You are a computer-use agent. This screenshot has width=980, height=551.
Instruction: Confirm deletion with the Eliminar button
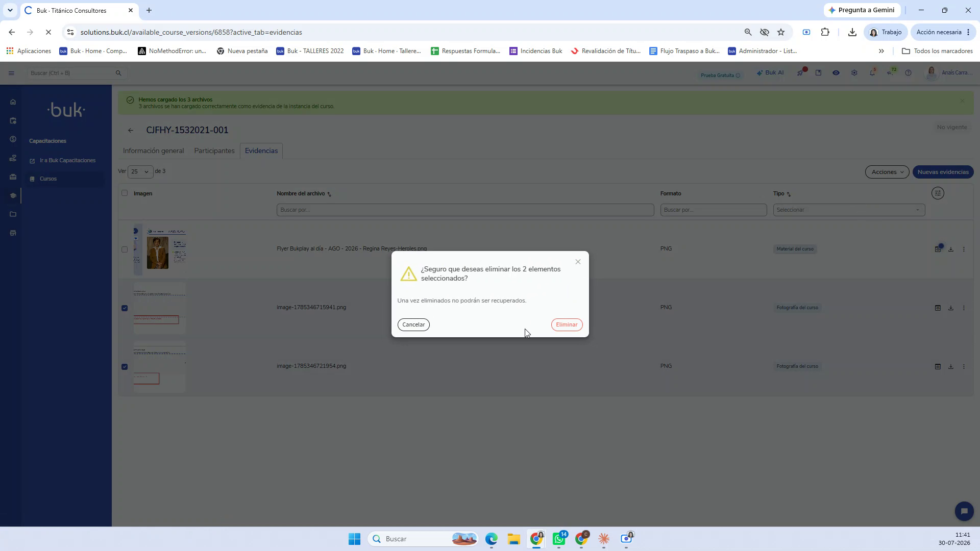[567, 324]
